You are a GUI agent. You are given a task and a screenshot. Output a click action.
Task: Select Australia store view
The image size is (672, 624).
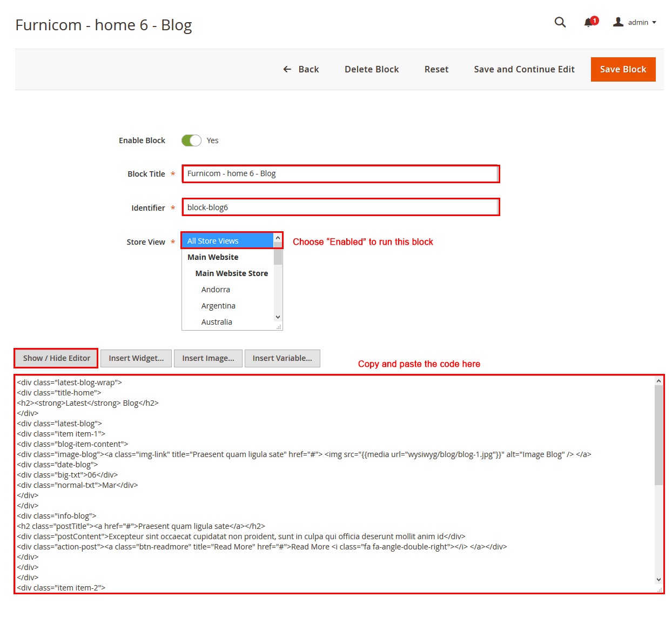click(227, 322)
